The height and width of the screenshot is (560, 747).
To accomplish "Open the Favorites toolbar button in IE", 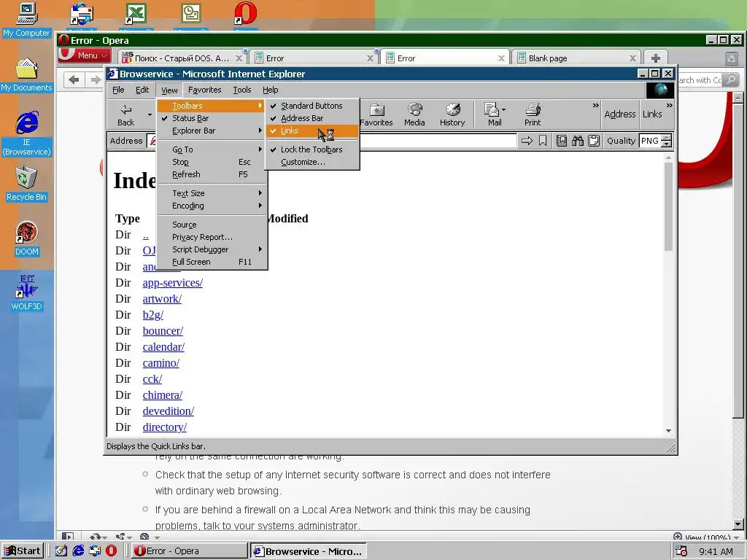I will pos(376,115).
